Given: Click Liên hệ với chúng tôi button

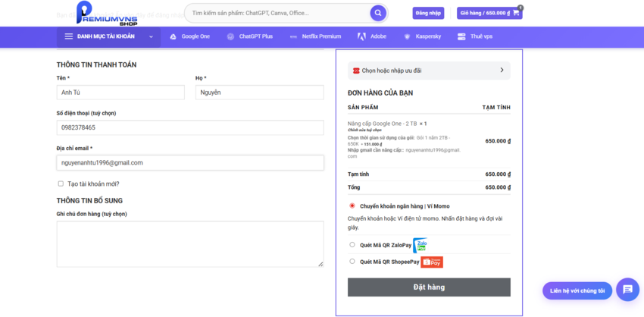Looking at the screenshot, I should point(577,290).
